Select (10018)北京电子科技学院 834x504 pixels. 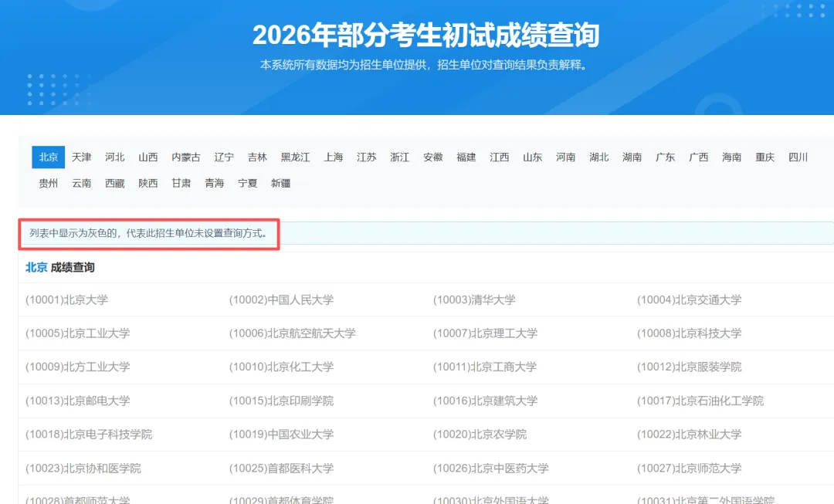(x=89, y=435)
